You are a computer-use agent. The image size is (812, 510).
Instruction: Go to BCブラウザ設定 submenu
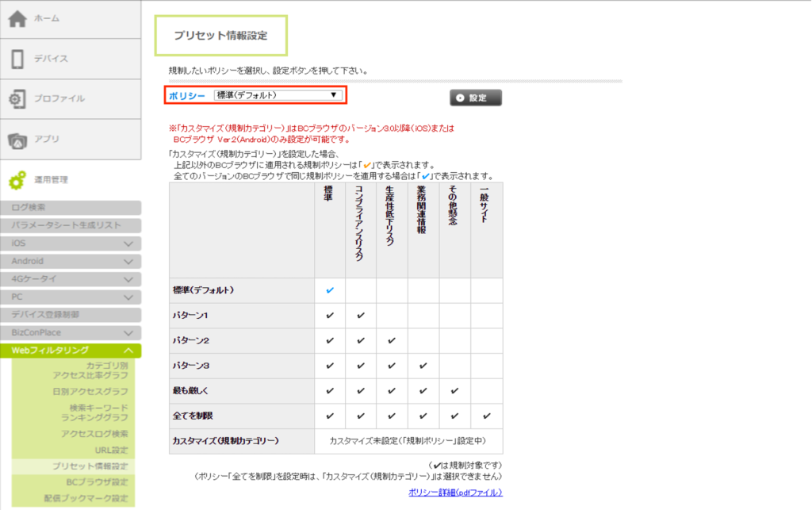click(97, 481)
